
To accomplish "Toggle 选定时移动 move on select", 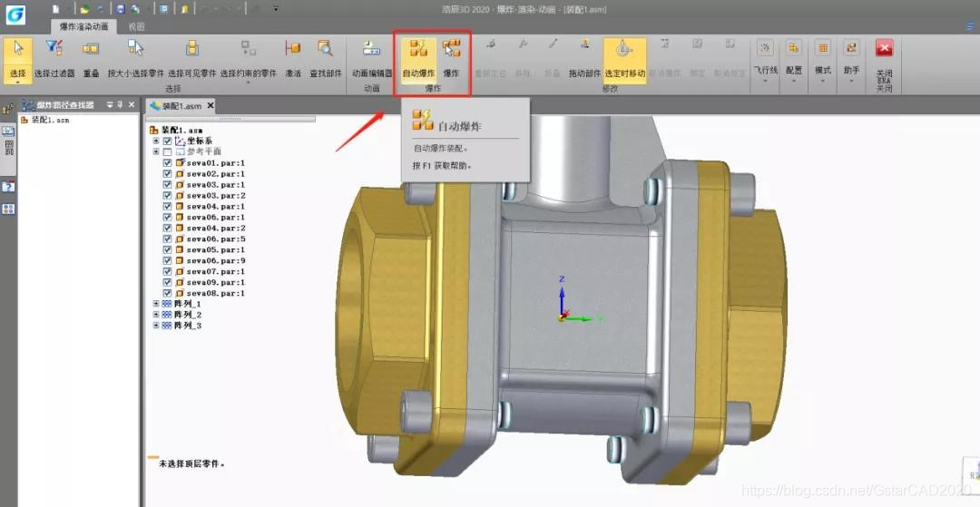I will pyautogui.click(x=624, y=59).
